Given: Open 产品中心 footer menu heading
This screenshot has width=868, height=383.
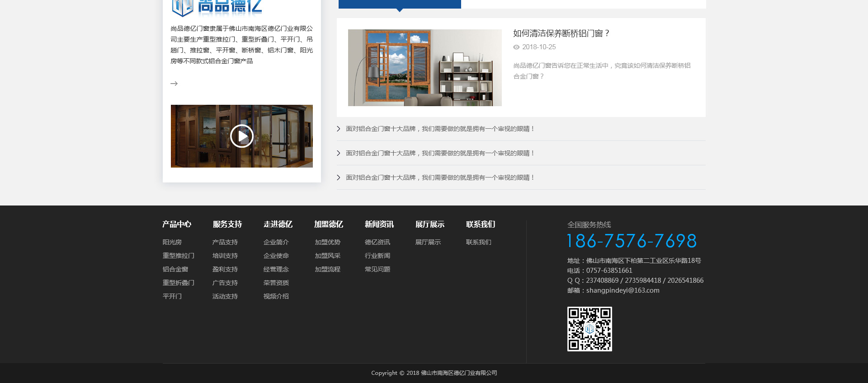Looking at the screenshot, I should point(177,224).
